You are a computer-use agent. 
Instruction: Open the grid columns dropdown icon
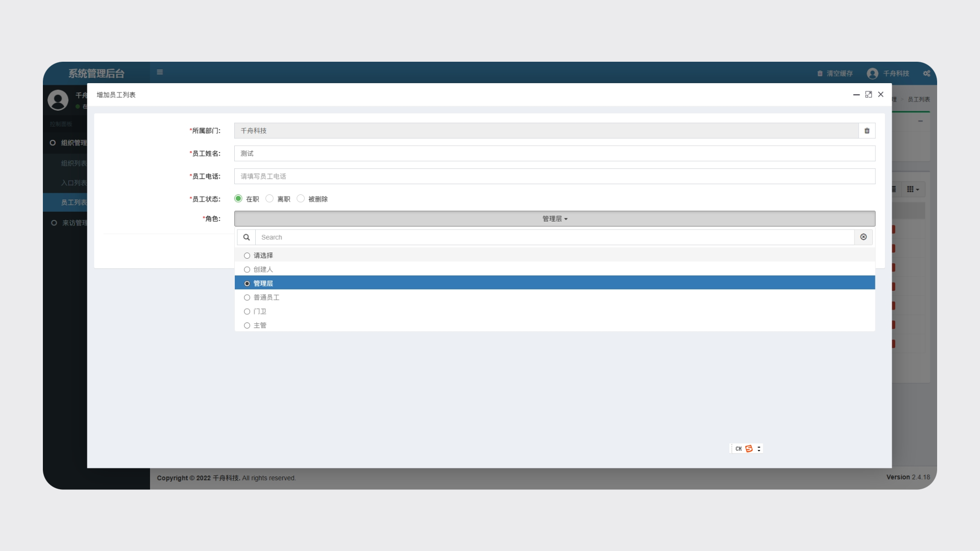[x=913, y=189]
